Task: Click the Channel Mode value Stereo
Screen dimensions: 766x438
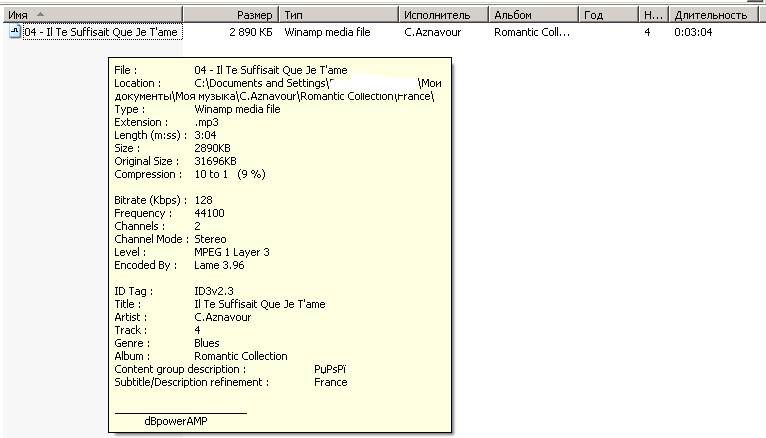Action: click(x=210, y=239)
